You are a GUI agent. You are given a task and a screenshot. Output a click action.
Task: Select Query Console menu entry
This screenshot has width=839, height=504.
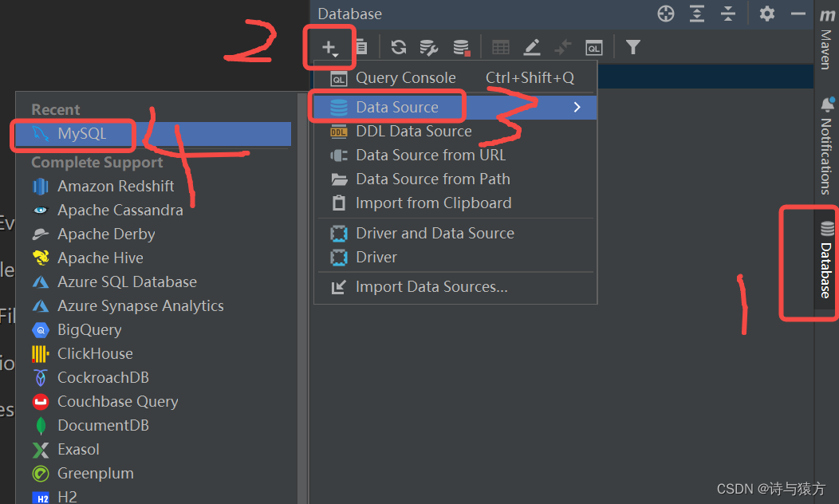tap(455, 78)
